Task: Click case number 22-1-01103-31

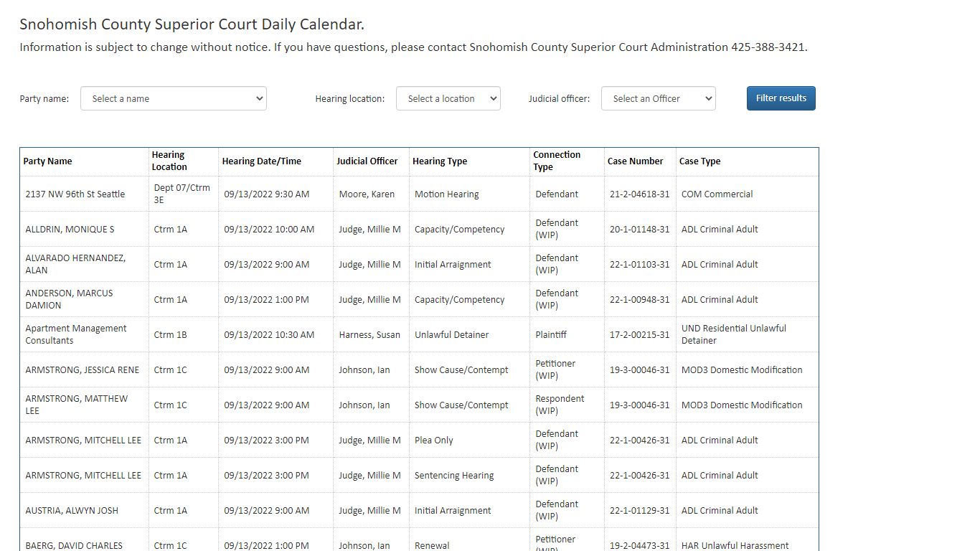Action: coord(640,265)
